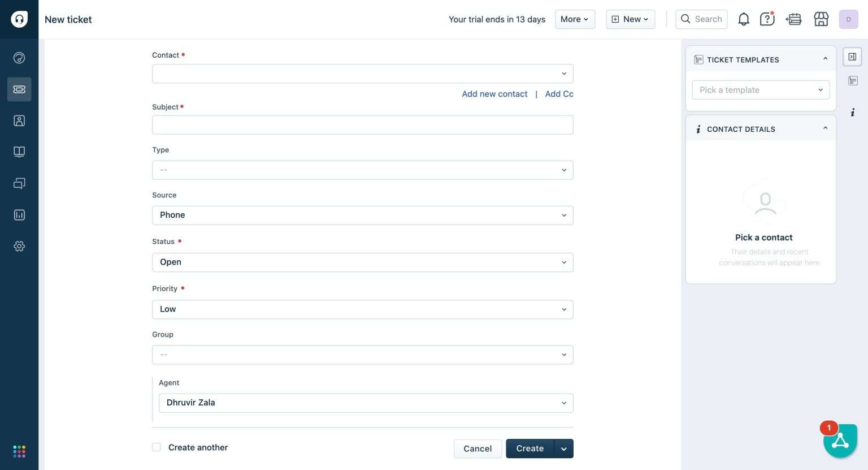Open Admin settings gear in sidebar

[x=19, y=245]
